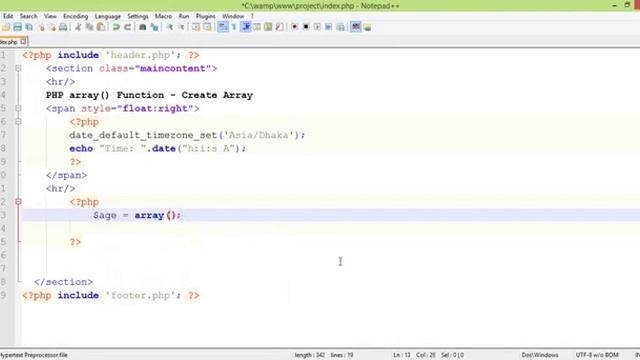Image resolution: width=640 pixels, height=360 pixels.
Task: Toggle synchronize horizontal scrolling icon
Action: coord(207,27)
